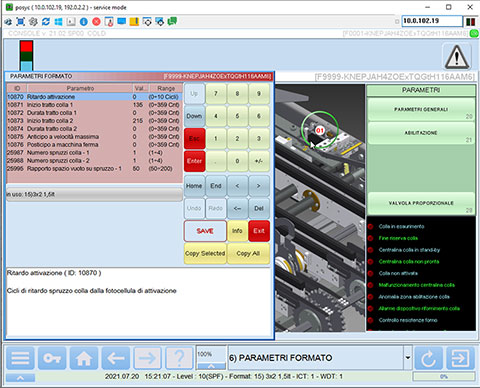Click the 'in uso: 15)3x2 1,5lt' format bar
This screenshot has height=388, width=480.
(94, 194)
